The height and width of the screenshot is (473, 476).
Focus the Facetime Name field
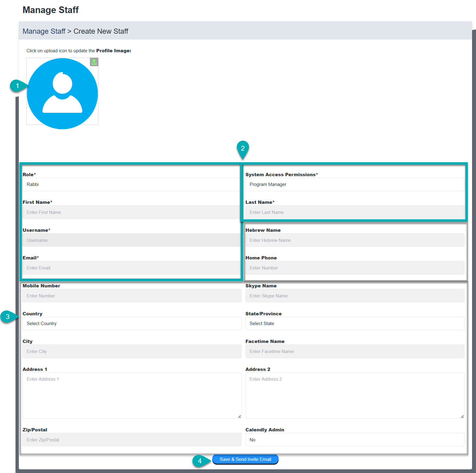point(355,351)
